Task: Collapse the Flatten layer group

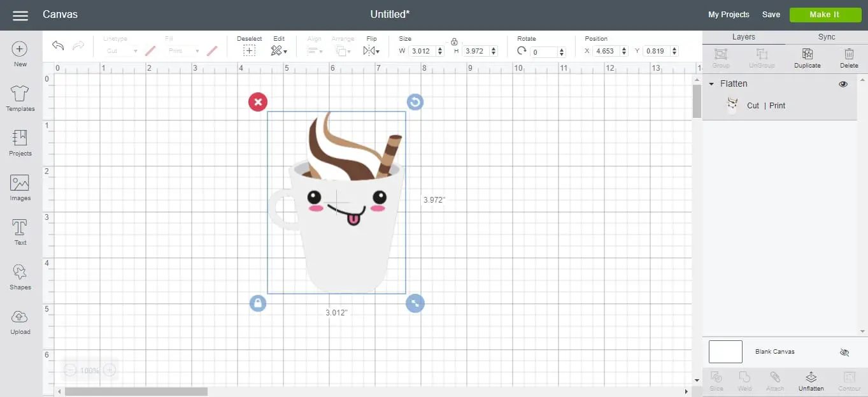Action: [x=711, y=83]
